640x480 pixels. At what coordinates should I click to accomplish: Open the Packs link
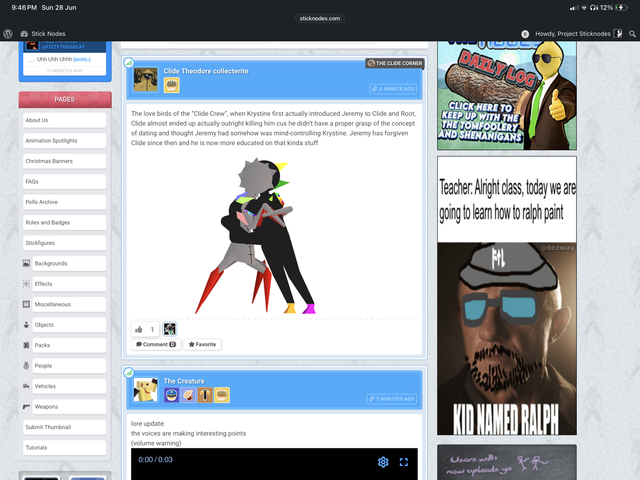[x=69, y=345]
